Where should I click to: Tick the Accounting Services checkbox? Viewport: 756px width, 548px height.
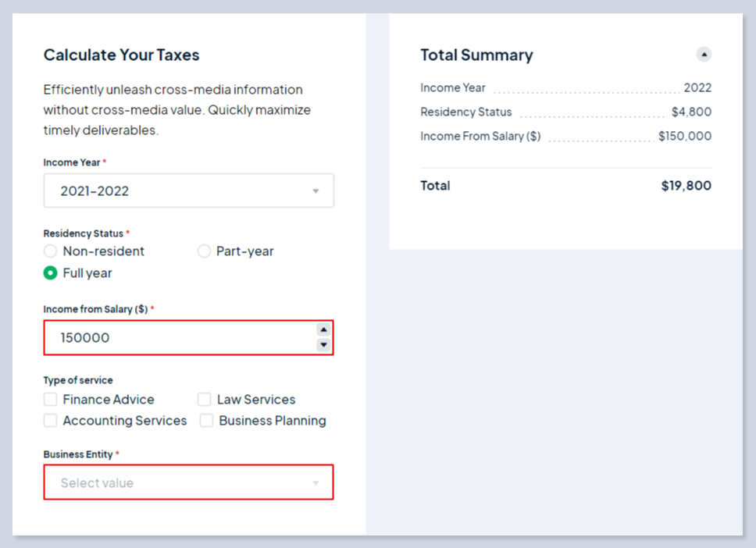tap(51, 421)
